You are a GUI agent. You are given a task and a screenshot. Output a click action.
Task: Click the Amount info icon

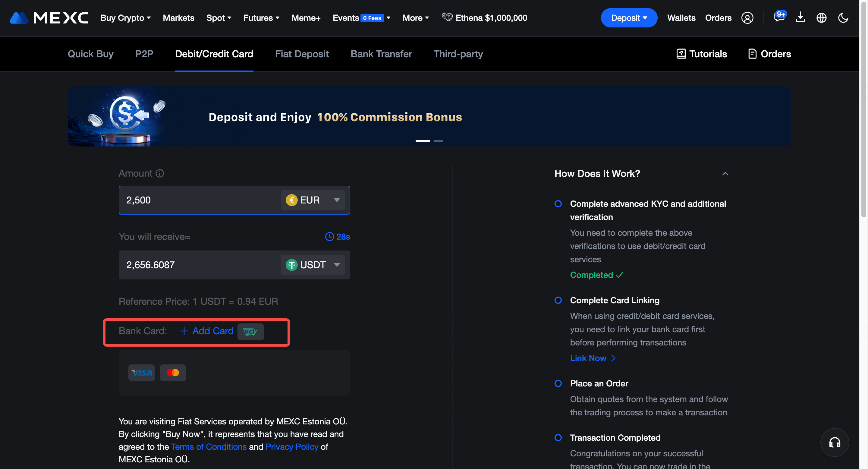coord(160,173)
